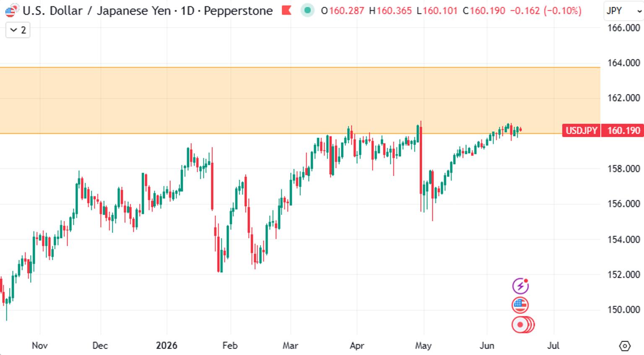Viewport: 644px width, 355px height.
Task: Click the dropdown arrow next to JPY
Action: pyautogui.click(x=639, y=11)
